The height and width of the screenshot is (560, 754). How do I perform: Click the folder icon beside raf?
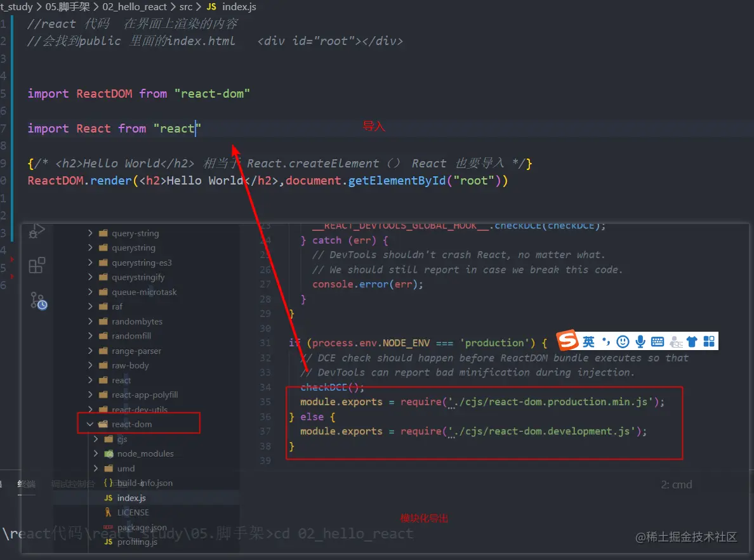coord(103,306)
